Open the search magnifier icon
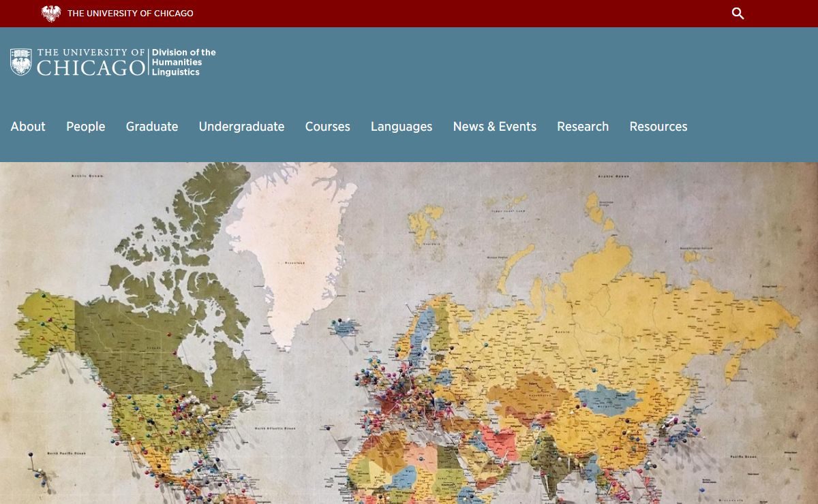The height and width of the screenshot is (504, 818). [x=738, y=14]
